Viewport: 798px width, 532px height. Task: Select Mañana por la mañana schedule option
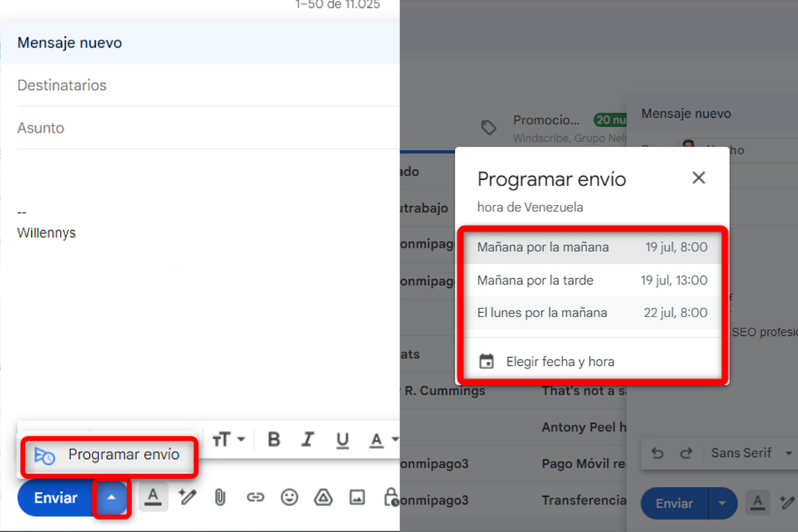pos(592,247)
